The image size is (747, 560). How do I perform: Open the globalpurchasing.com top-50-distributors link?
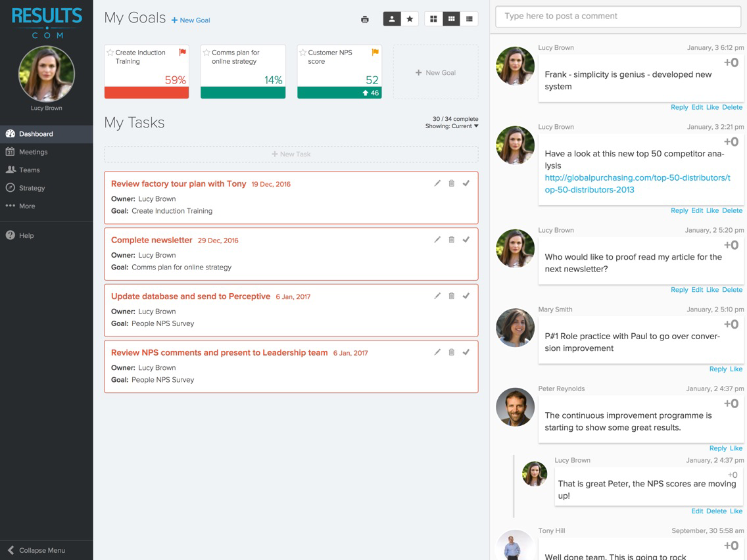(637, 184)
